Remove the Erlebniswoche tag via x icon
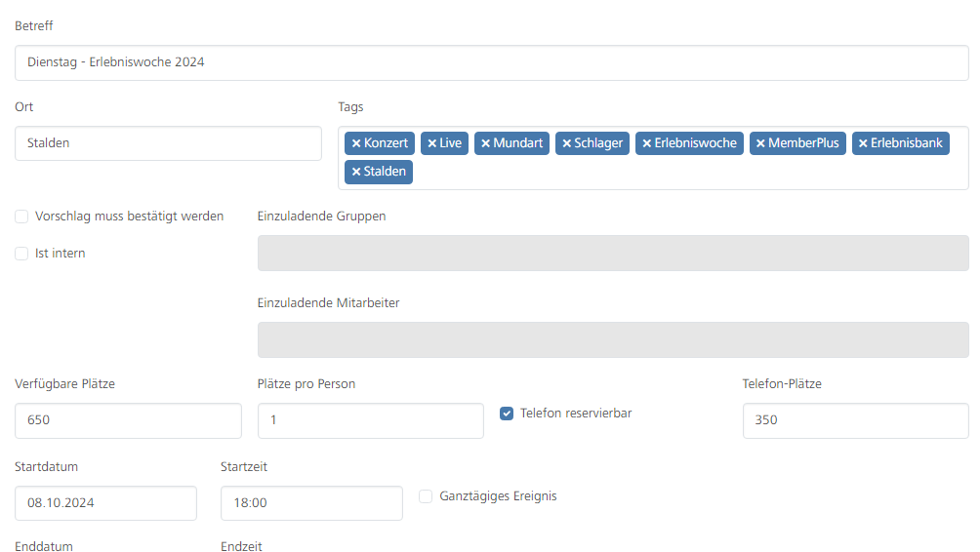This screenshot has height=552, width=980. click(646, 143)
